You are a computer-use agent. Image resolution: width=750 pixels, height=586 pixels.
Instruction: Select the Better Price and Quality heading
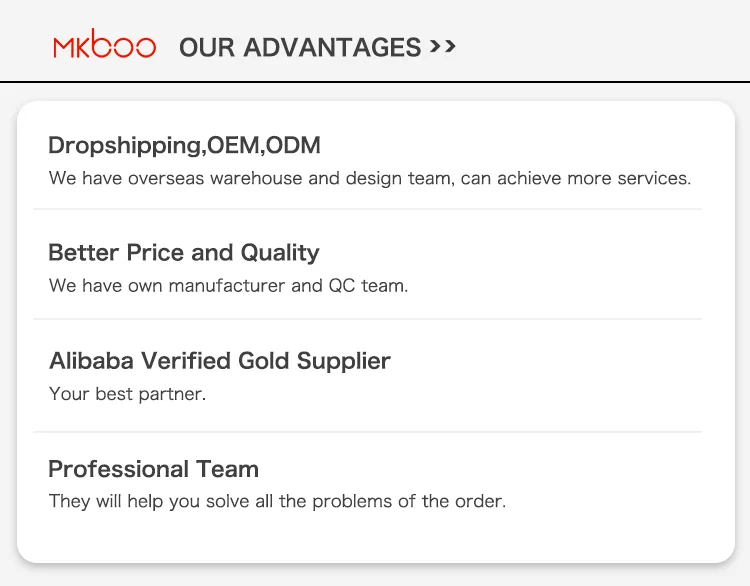pyautogui.click(x=184, y=253)
